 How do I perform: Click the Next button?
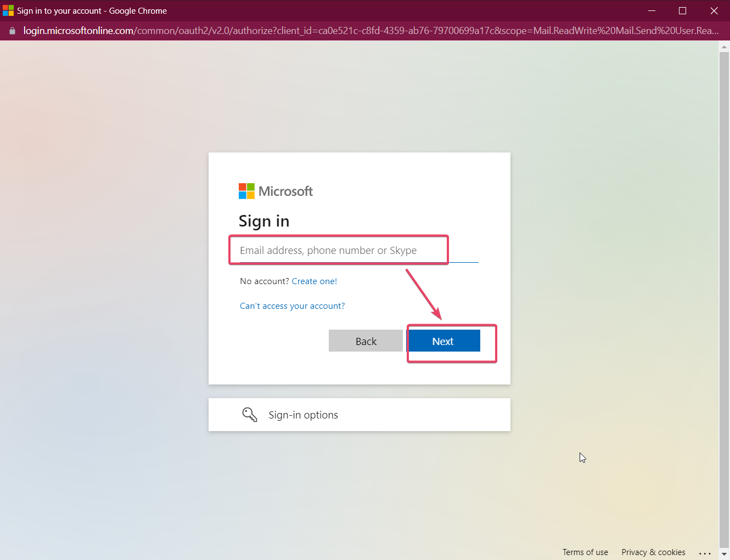pyautogui.click(x=443, y=341)
